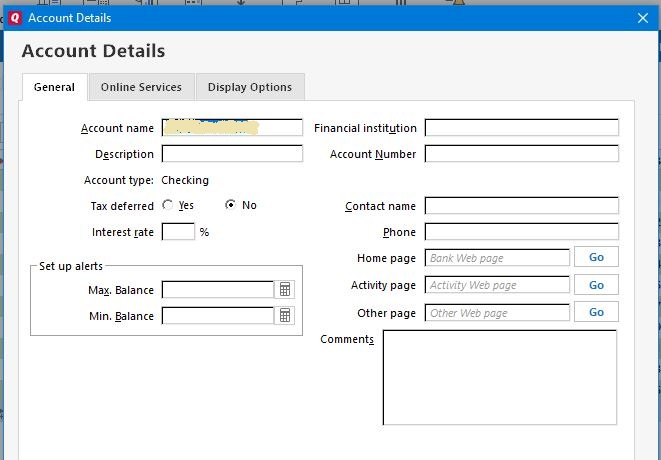
Task: Click the Activity Web page field
Action: coord(497,285)
